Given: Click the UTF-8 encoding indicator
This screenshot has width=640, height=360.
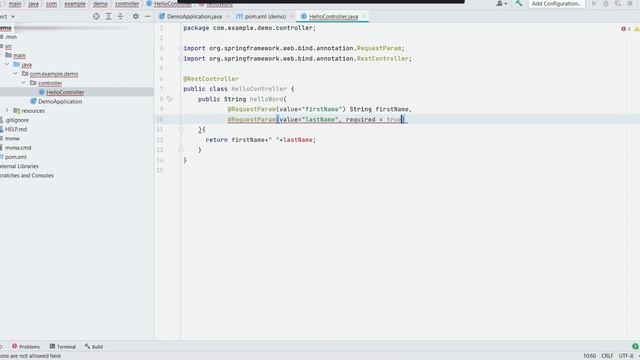Looking at the screenshot, I should tap(626, 356).
